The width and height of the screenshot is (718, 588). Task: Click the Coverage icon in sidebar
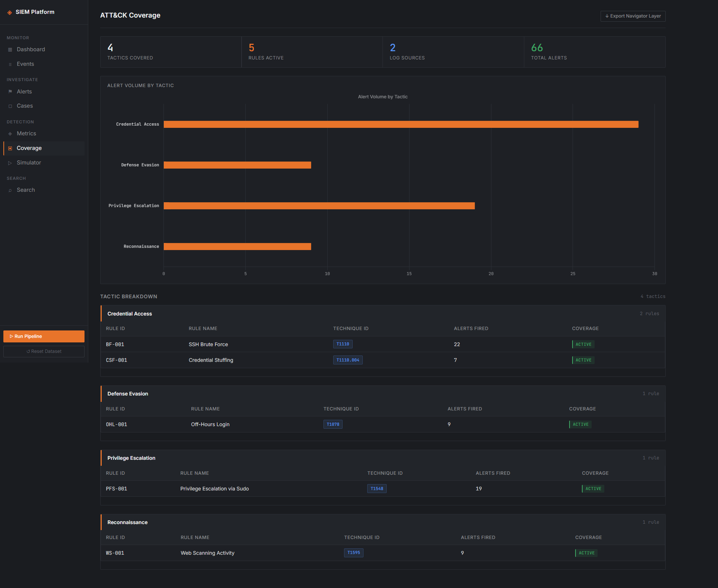(x=10, y=148)
